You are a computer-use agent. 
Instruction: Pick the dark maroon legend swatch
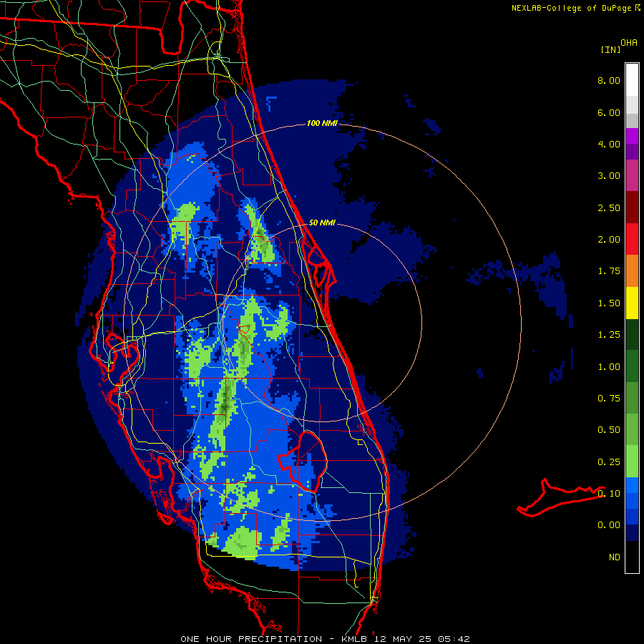tap(632, 208)
